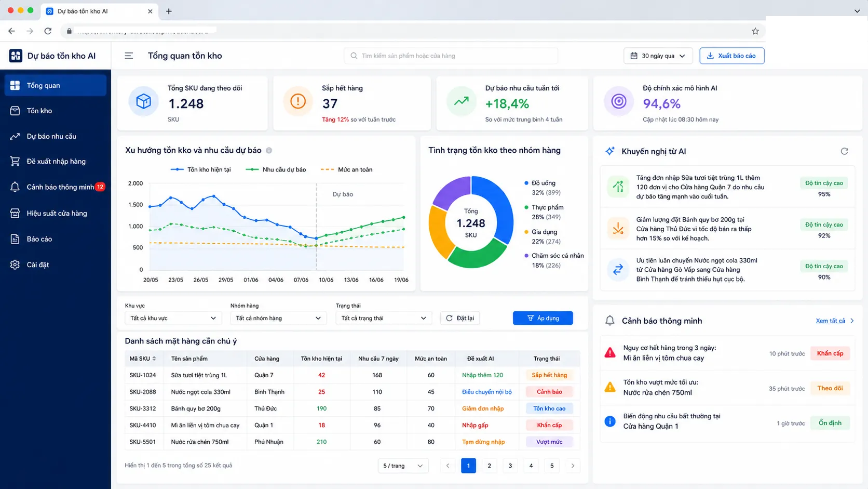
Task: Click the AI sparkle icon in Khuyến nghị header
Action: (x=610, y=151)
